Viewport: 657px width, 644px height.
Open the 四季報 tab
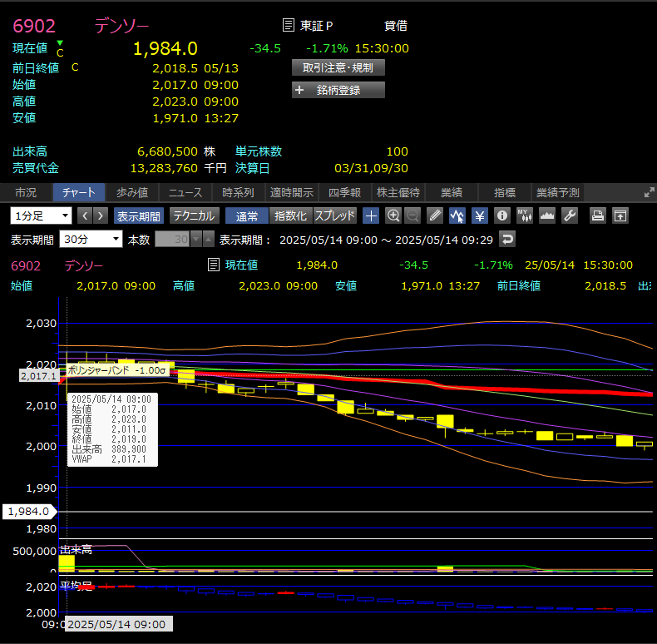(x=343, y=192)
